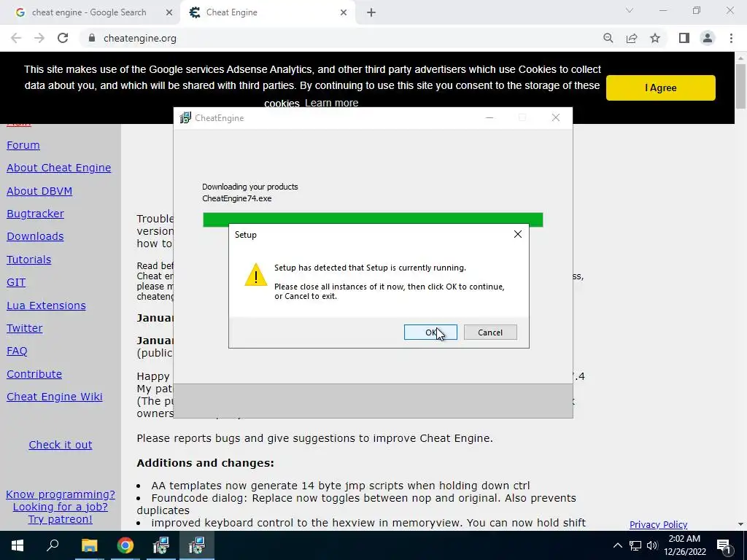Click the browser back arrow
Screen dimensions: 747x560
coord(16,38)
